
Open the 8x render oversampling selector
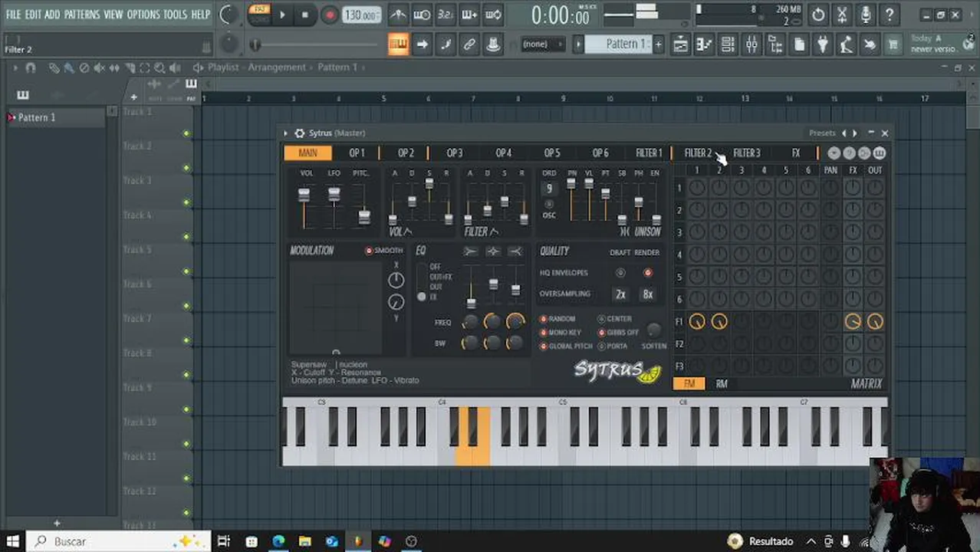coord(648,294)
